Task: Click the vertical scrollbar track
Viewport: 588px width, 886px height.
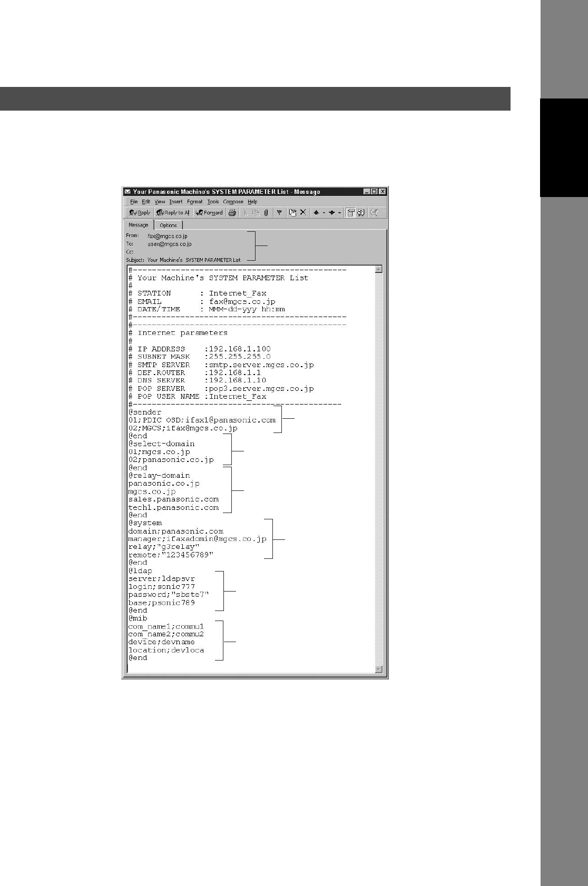Action: (378, 469)
